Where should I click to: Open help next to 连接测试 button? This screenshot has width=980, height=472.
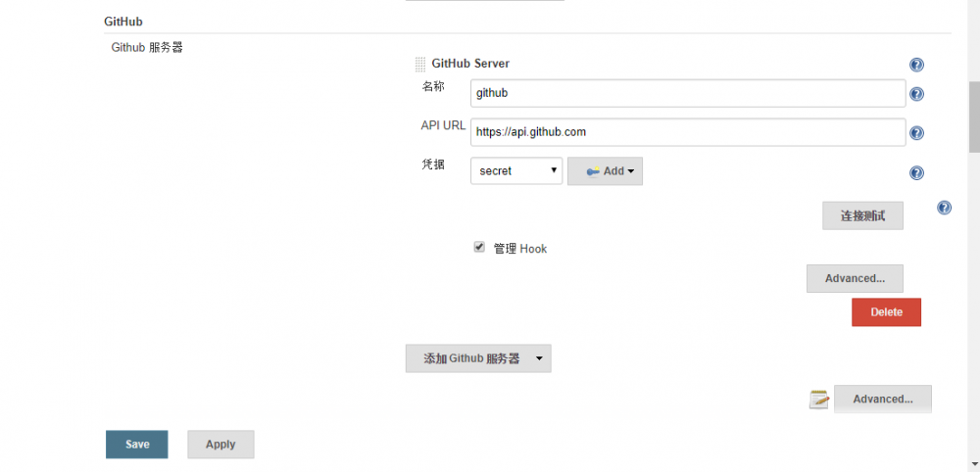click(945, 208)
